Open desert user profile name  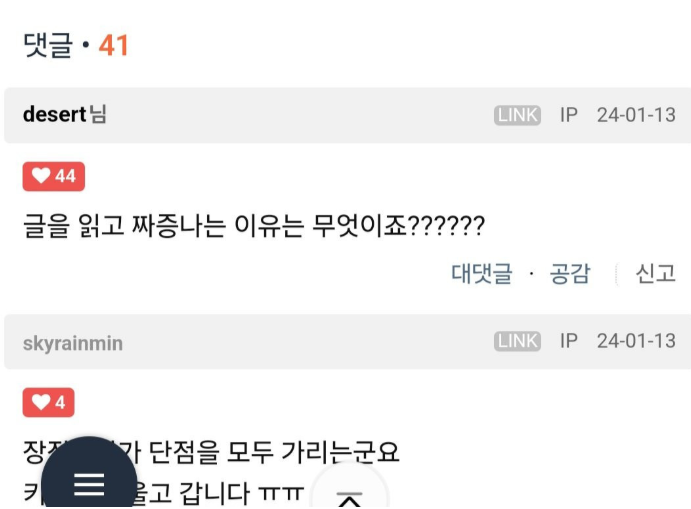[x=54, y=115]
